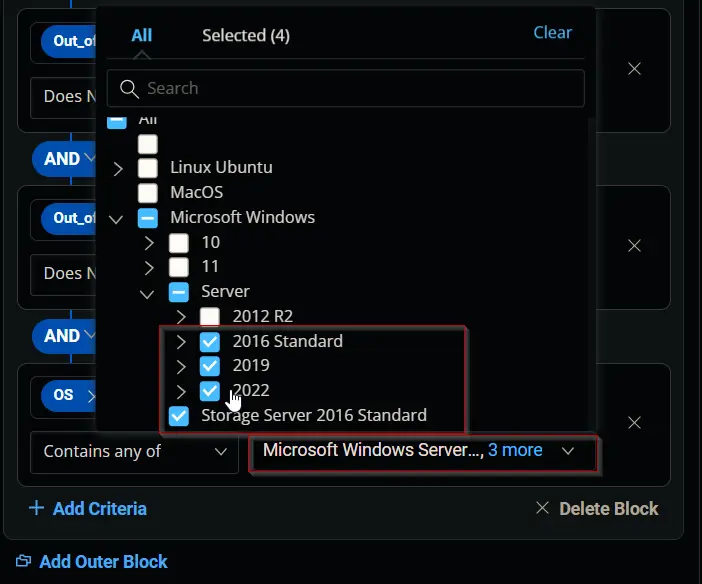The width and height of the screenshot is (702, 584).
Task: Check the Linux Ubuntu checkbox
Action: (x=148, y=168)
